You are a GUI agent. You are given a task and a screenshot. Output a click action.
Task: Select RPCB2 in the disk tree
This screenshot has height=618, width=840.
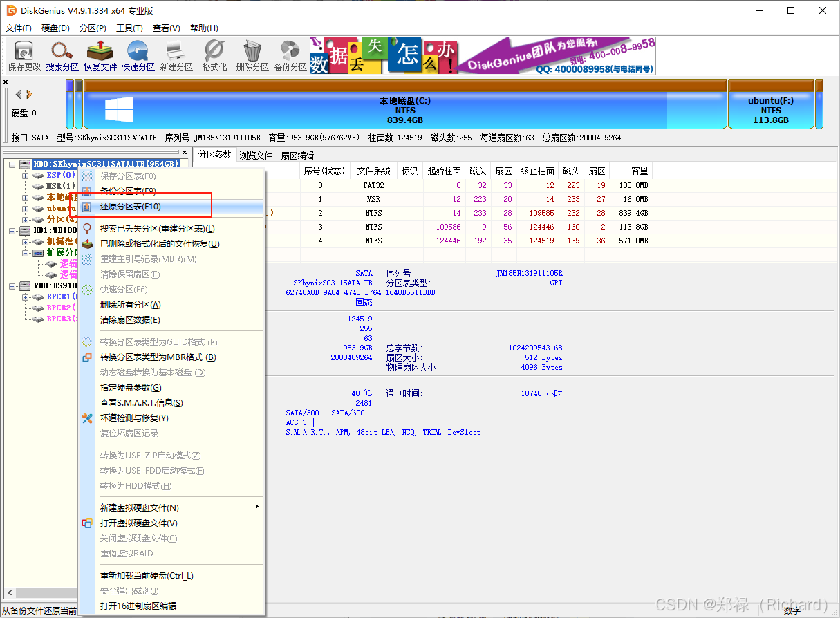[62, 308]
